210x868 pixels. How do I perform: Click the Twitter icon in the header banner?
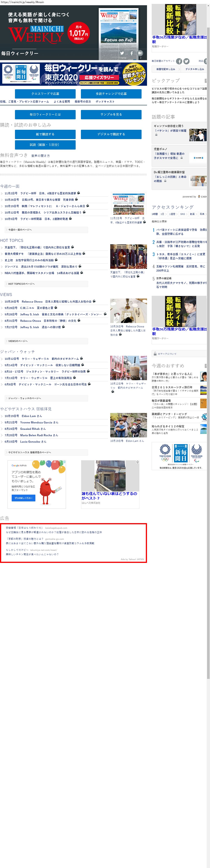coord(122,53)
